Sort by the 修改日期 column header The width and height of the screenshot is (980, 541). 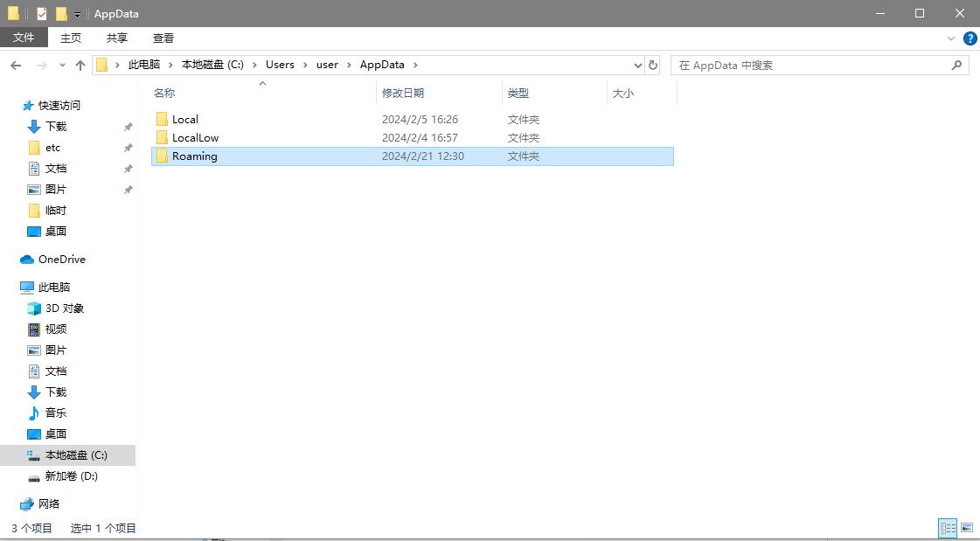403,93
